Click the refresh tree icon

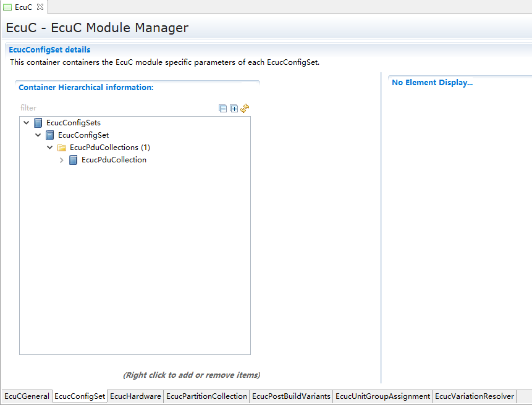pyautogui.click(x=245, y=108)
